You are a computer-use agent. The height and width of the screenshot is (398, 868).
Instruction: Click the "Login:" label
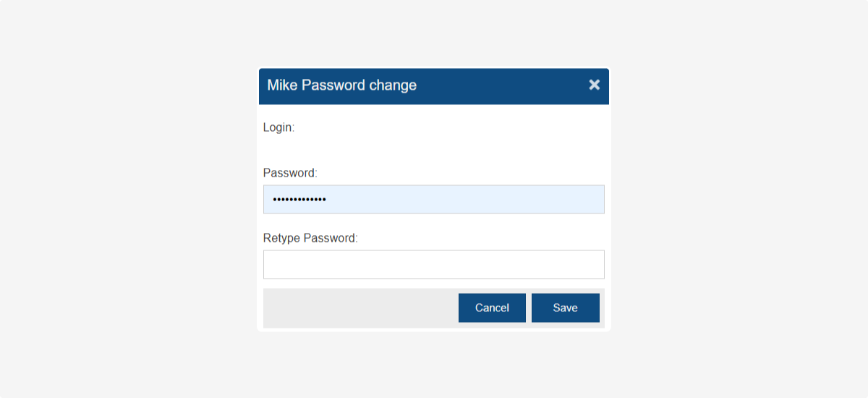tap(278, 127)
